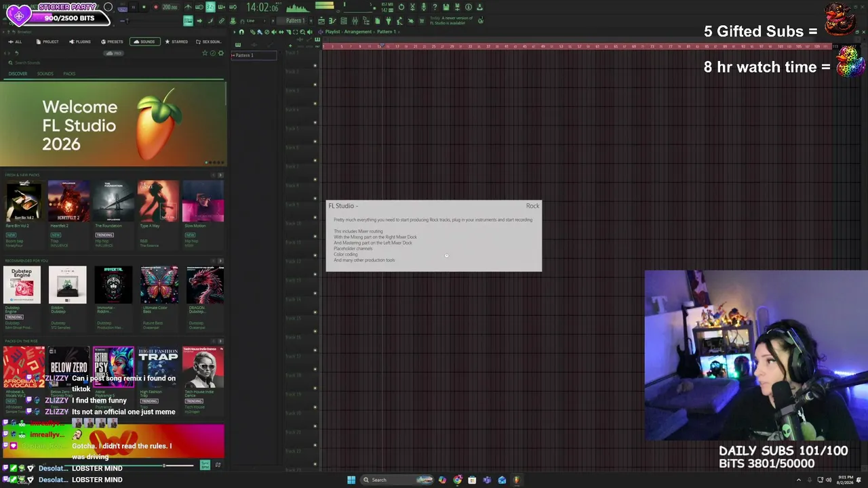Open the DRAGON Dubstep pack thumbnail
The width and height of the screenshot is (868, 488).
pos(205,285)
